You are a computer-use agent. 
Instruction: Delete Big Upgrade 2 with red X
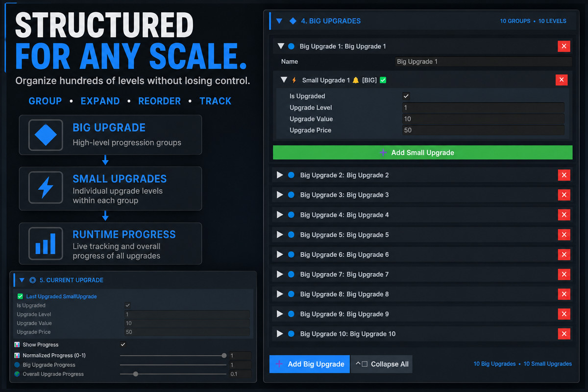[x=564, y=175]
